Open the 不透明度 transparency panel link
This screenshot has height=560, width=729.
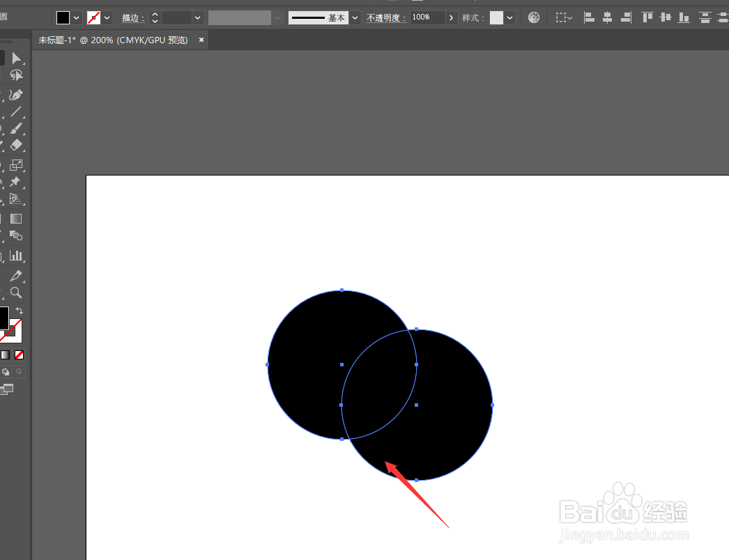pyautogui.click(x=386, y=18)
